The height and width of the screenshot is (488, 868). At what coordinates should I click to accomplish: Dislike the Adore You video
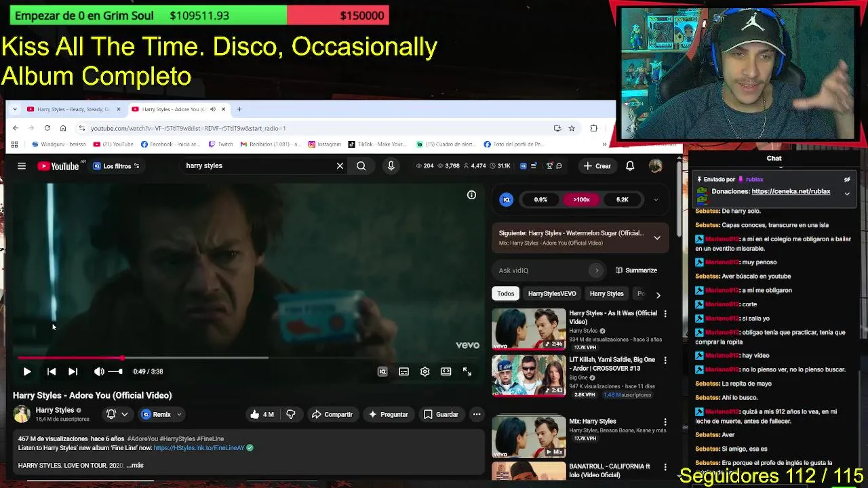coord(291,414)
